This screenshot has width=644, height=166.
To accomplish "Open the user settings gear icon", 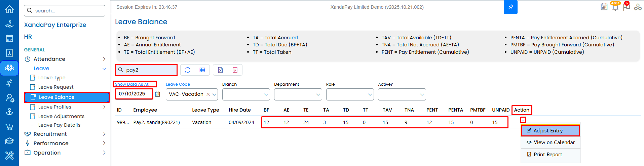I will click(9, 98).
